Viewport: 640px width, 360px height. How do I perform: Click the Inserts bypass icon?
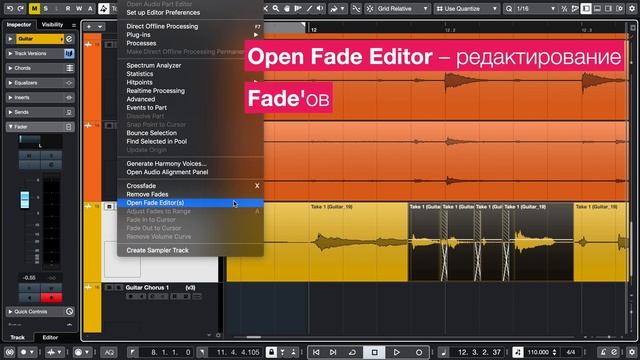pyautogui.click(x=69, y=98)
